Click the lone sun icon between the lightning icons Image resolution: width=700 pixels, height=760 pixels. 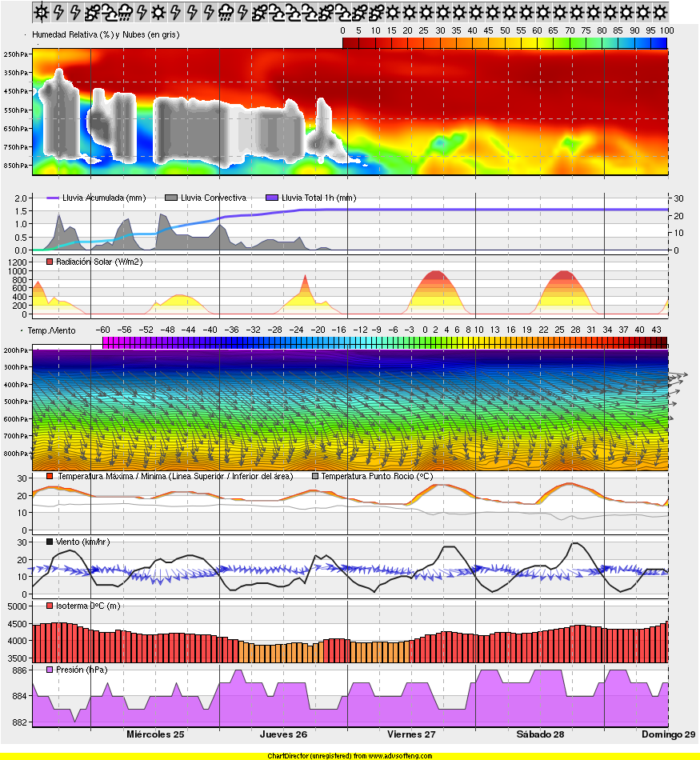[x=158, y=13]
